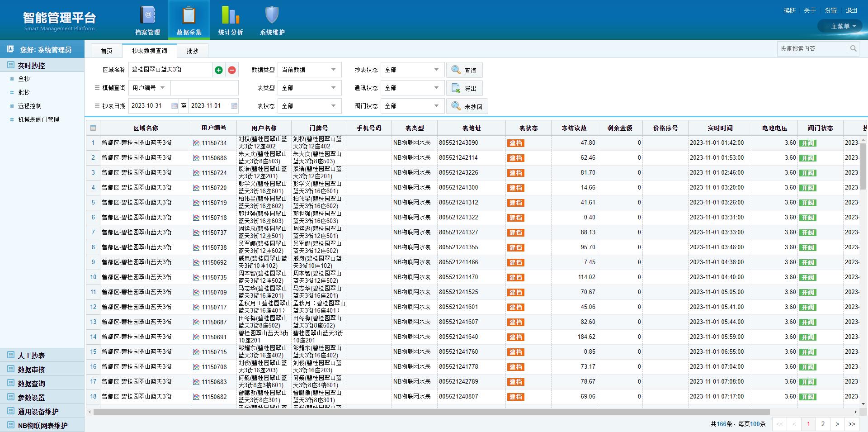Image resolution: width=868 pixels, height=432 pixels.
Task: Open the 系统维护 shield icon
Action: coord(272,15)
